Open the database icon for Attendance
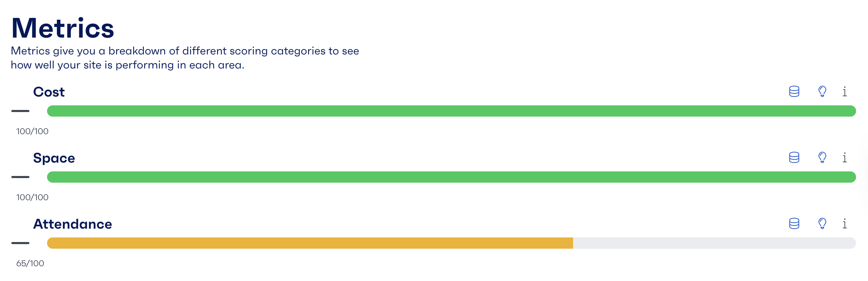 pyautogui.click(x=794, y=223)
